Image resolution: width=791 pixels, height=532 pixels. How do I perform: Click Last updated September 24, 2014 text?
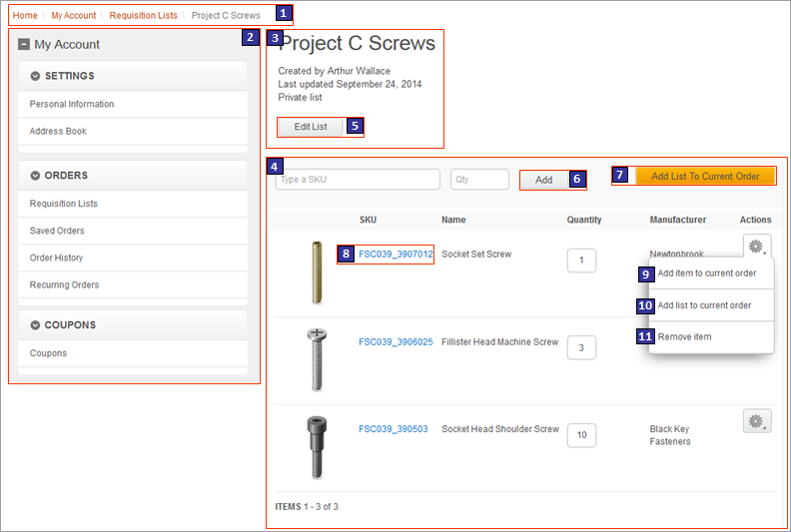point(350,84)
